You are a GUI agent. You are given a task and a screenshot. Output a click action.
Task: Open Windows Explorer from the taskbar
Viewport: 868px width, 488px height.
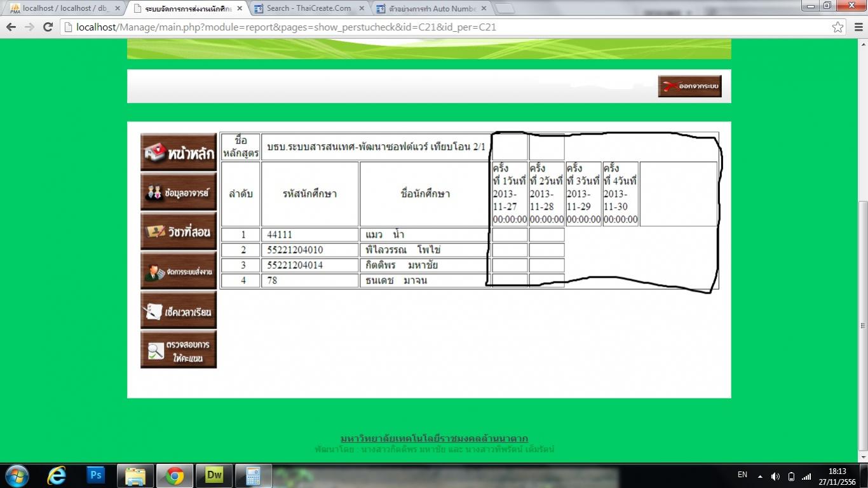[135, 475]
